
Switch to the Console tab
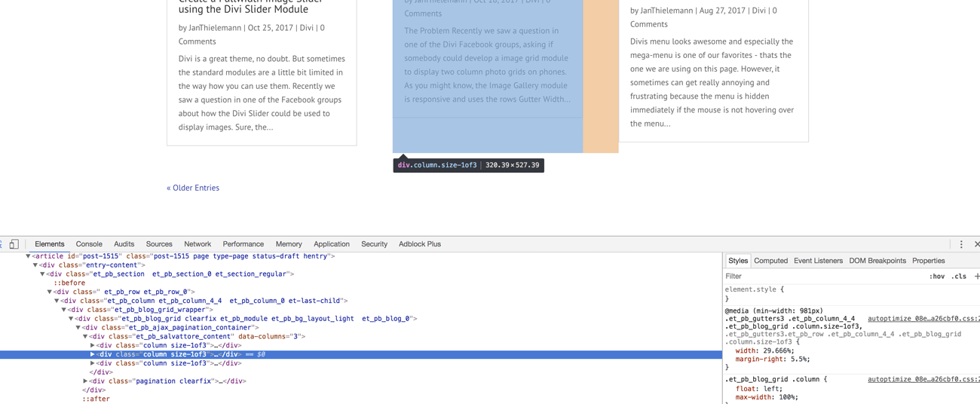click(x=89, y=244)
